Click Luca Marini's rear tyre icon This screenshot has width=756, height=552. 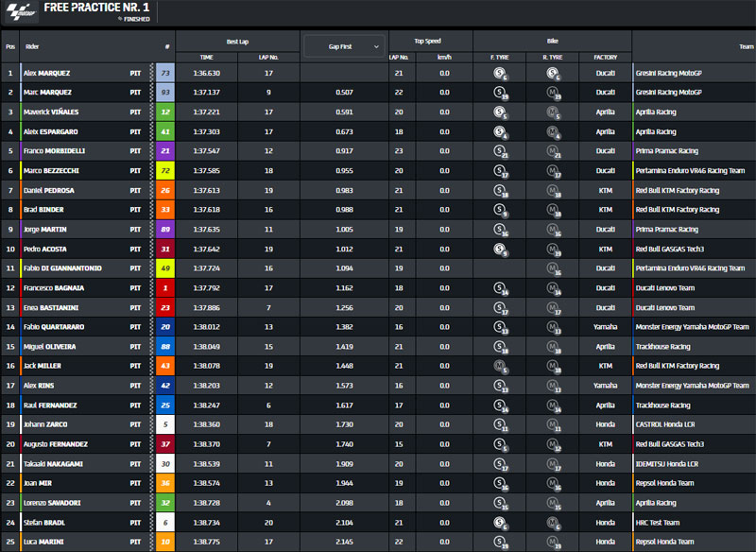[553, 543]
